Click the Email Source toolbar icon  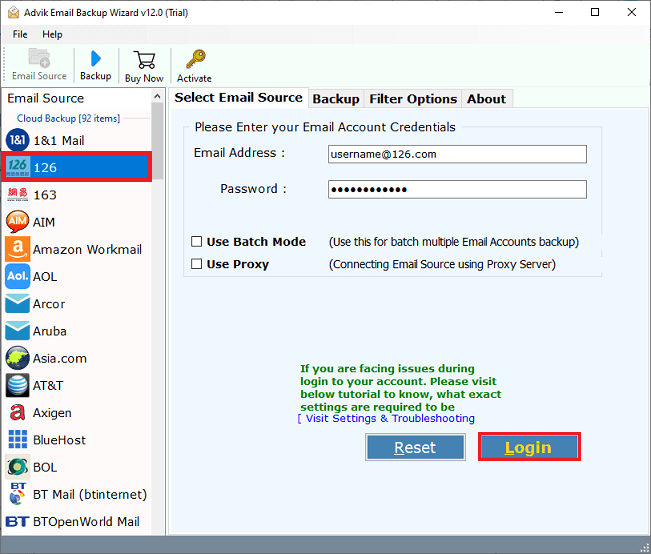[39, 64]
